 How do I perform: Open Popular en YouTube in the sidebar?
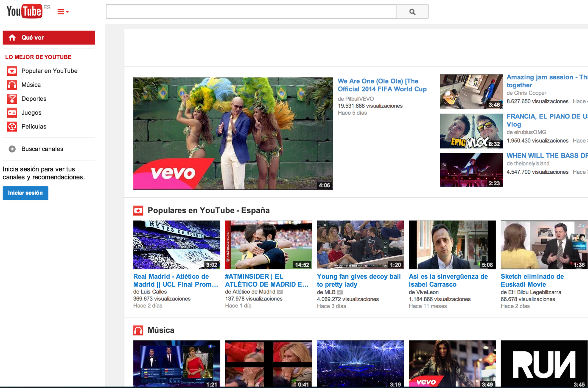pos(49,71)
